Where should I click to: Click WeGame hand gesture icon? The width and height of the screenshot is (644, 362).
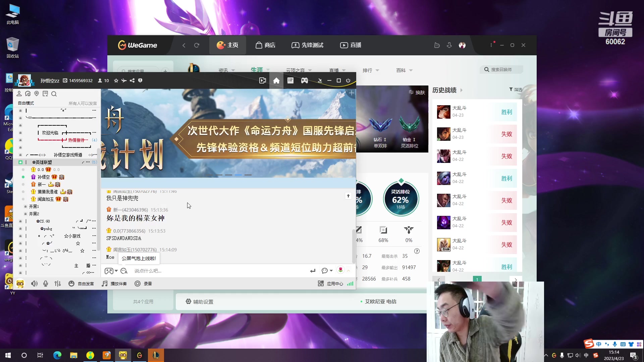437,45
